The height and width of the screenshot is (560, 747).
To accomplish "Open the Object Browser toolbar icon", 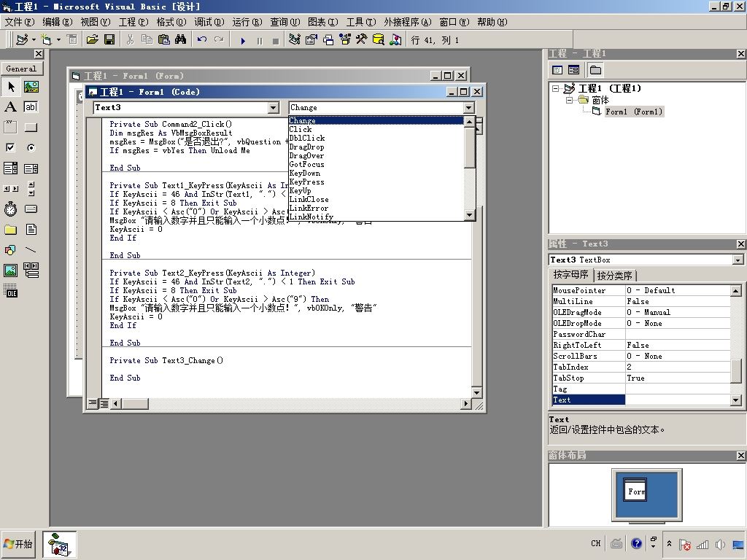I will tap(345, 40).
